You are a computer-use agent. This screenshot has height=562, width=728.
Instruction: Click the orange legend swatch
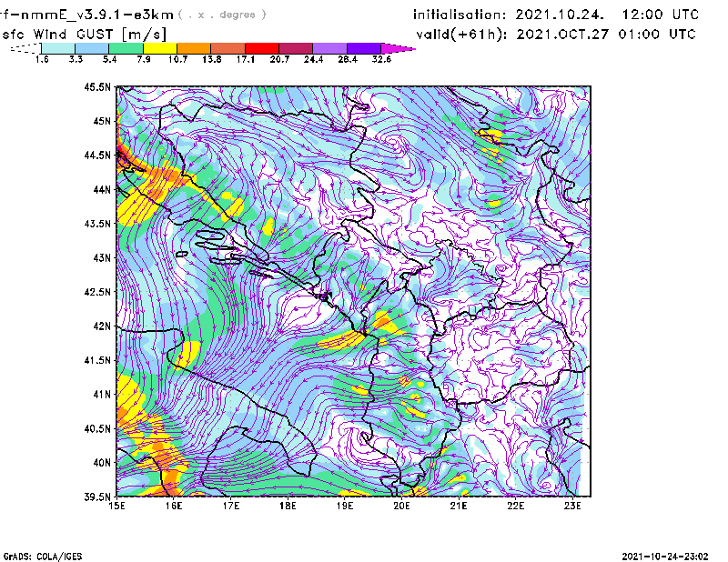coord(194,48)
